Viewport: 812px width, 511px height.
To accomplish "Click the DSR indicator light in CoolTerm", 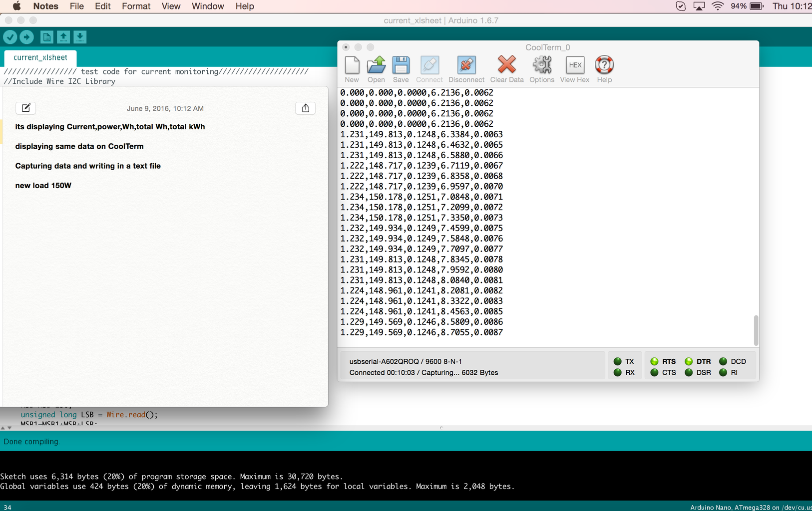I will pos(689,372).
